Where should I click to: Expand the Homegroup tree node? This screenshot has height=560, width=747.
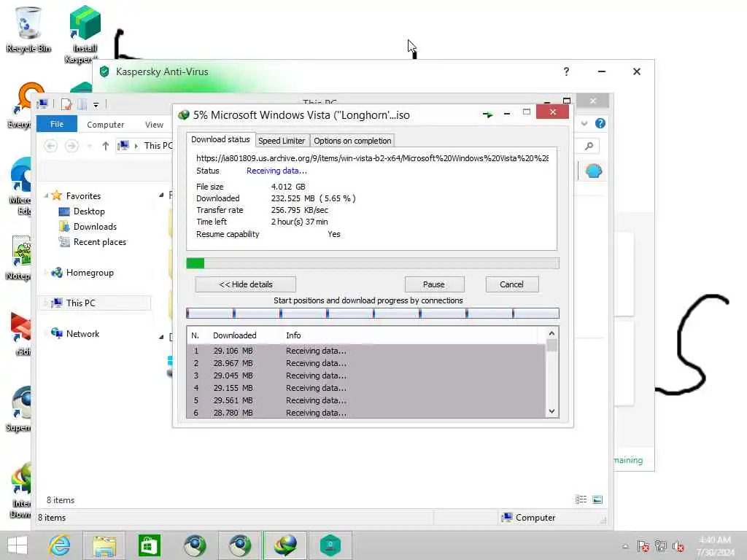[46, 273]
